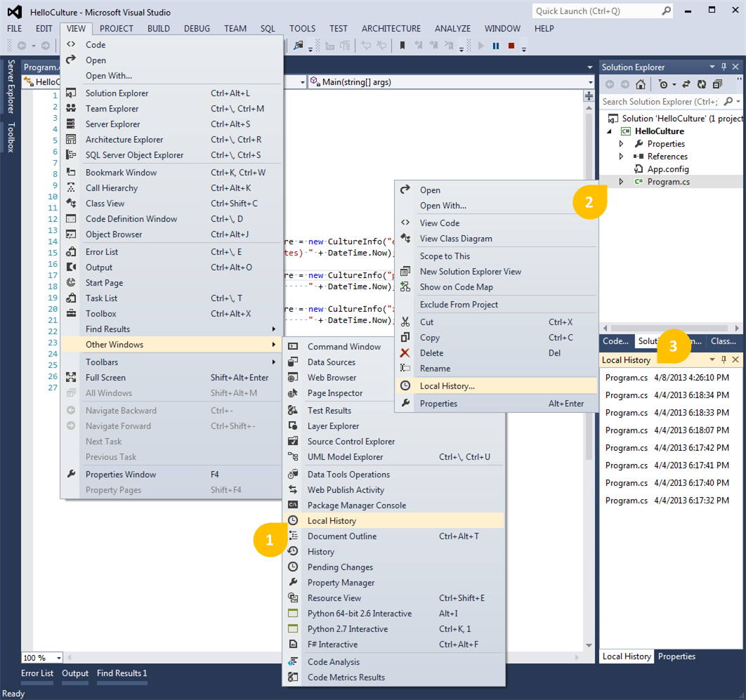Click sync with active document icon
This screenshot has width=746, height=700.
686,85
